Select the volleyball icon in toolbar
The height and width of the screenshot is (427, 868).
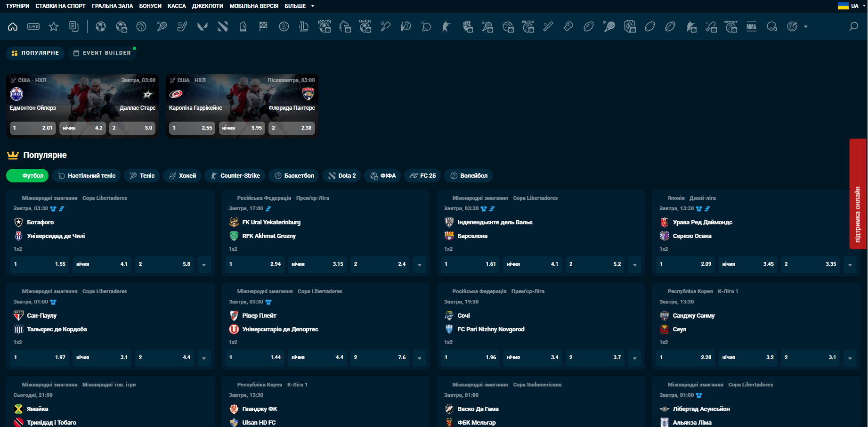coord(284,26)
